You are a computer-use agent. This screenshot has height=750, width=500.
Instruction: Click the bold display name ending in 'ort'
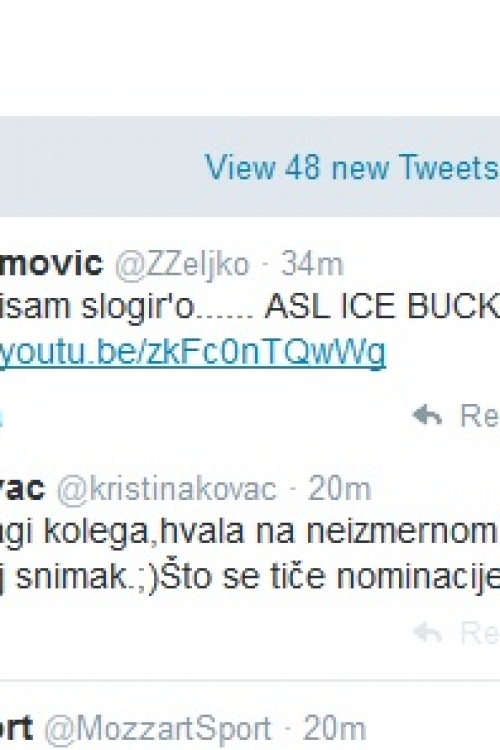(16, 729)
